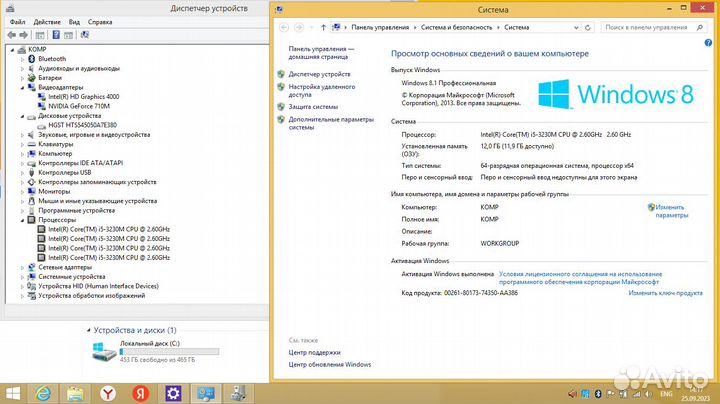
Task: Expand the Батареи category
Action: [x=22, y=78]
